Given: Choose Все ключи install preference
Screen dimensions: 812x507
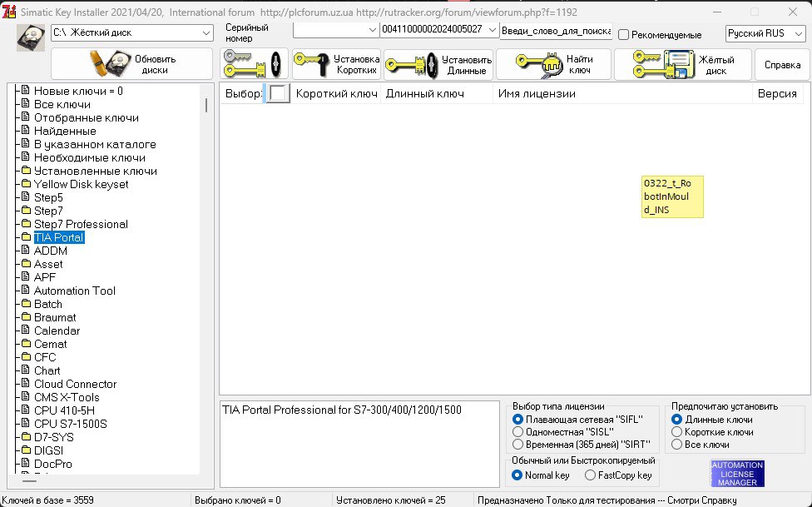Looking at the screenshot, I should click(x=676, y=444).
